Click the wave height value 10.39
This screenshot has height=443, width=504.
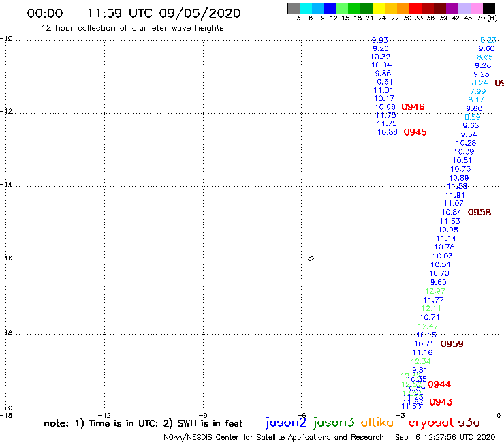pyautogui.click(x=464, y=152)
